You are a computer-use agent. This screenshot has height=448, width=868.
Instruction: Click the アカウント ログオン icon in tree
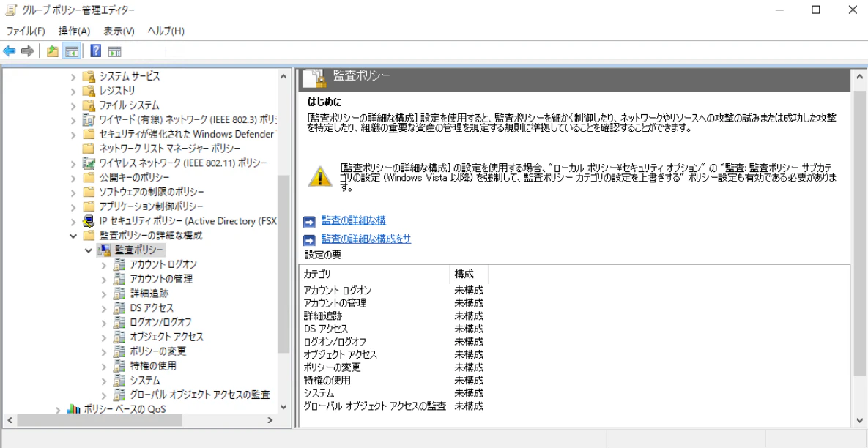(119, 264)
